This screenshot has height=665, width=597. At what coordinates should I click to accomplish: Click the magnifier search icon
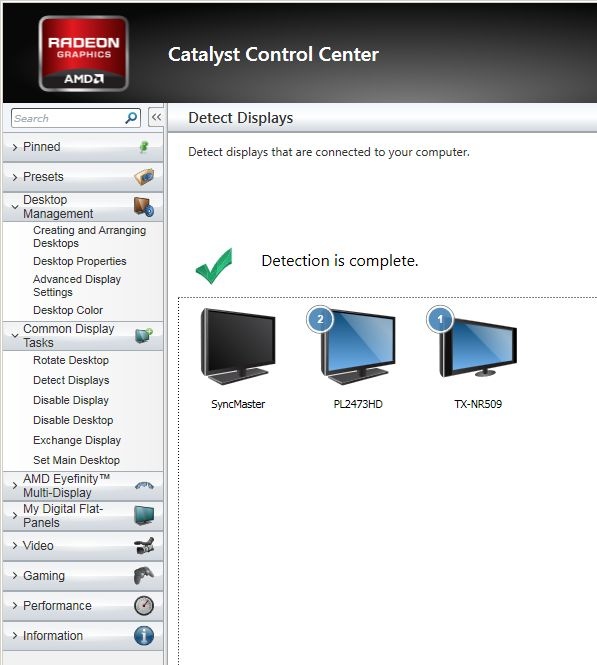point(131,118)
